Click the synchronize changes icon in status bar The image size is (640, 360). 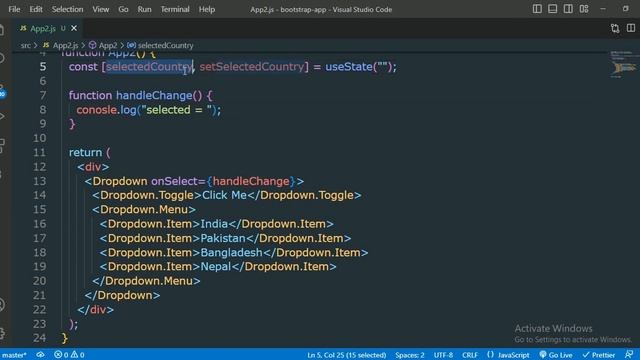coord(40,355)
